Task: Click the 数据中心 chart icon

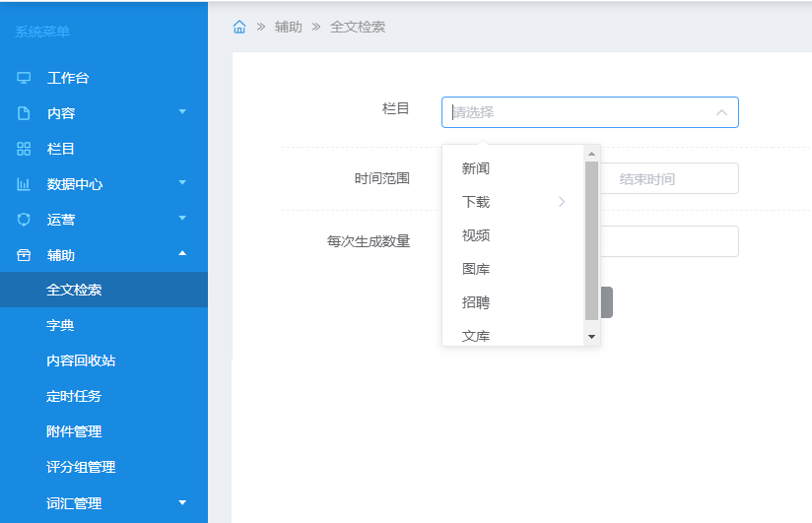Action: pyautogui.click(x=24, y=184)
